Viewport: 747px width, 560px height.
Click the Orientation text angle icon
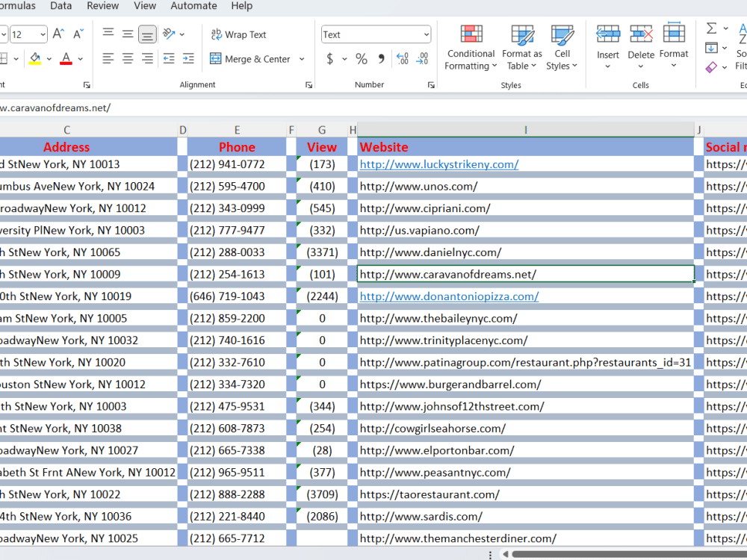[169, 34]
